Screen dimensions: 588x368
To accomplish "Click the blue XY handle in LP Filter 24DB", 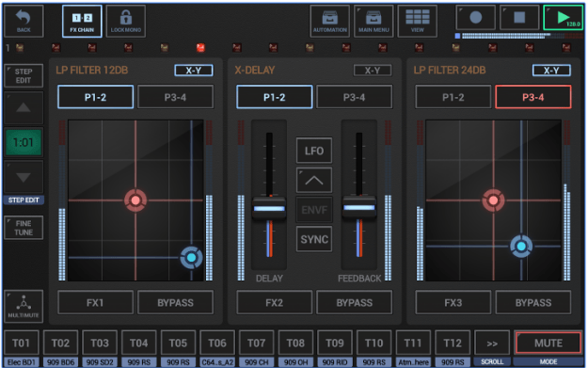I will coord(521,247).
